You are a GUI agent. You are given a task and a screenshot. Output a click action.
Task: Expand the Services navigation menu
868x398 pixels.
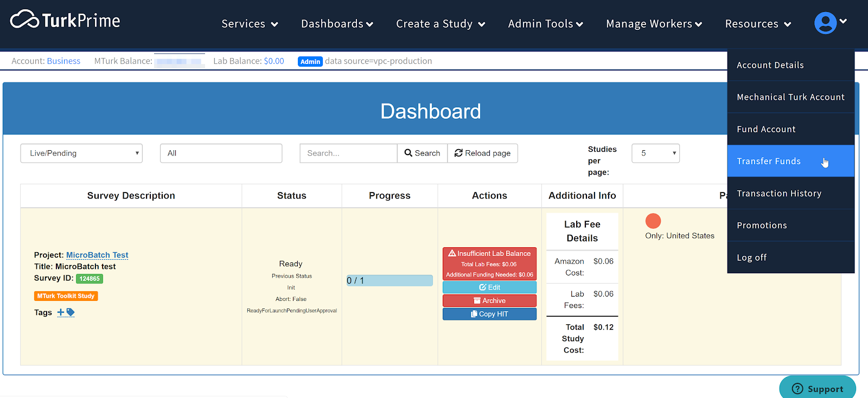[250, 24]
